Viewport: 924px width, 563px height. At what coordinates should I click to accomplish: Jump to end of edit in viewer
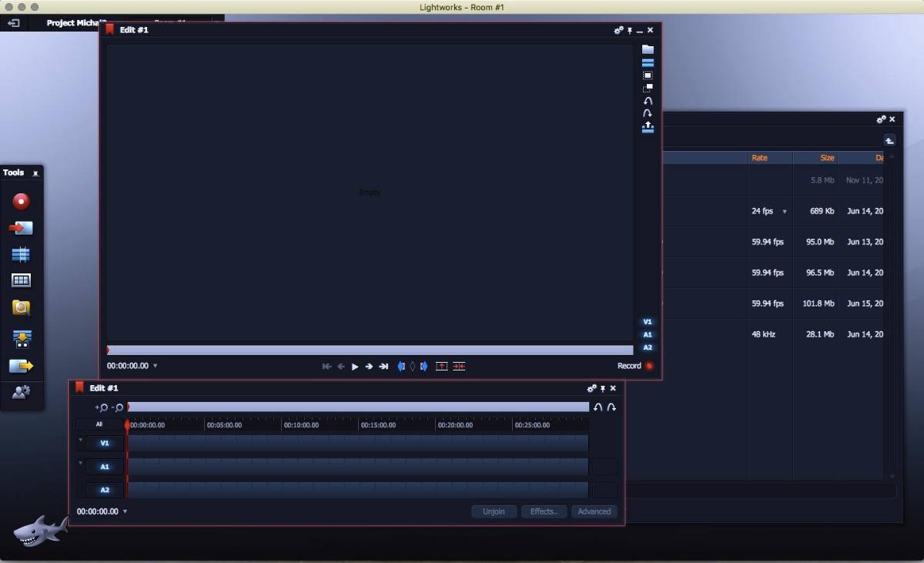[x=383, y=367]
